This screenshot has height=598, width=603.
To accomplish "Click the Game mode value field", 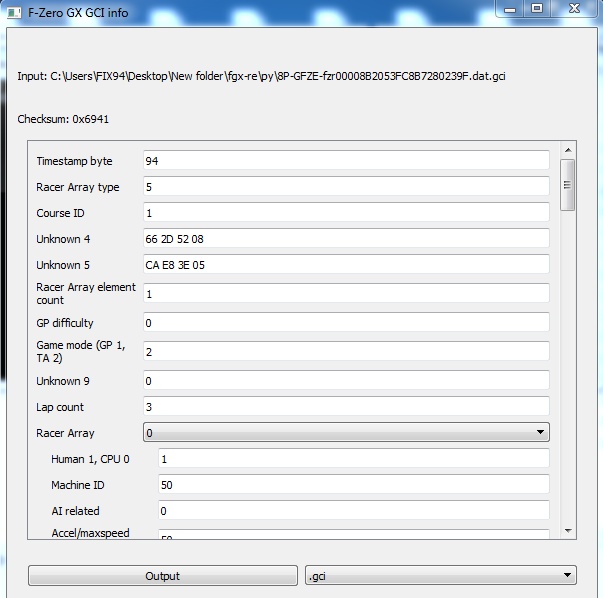I will (x=346, y=351).
